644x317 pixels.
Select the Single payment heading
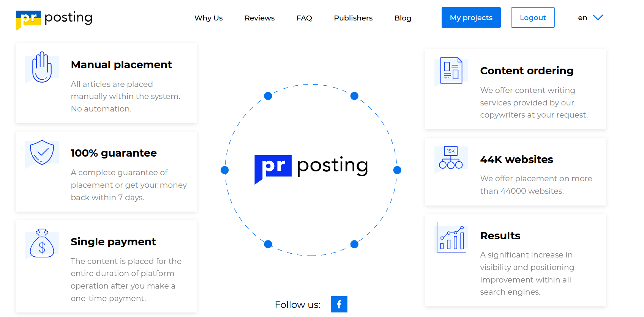point(113,242)
